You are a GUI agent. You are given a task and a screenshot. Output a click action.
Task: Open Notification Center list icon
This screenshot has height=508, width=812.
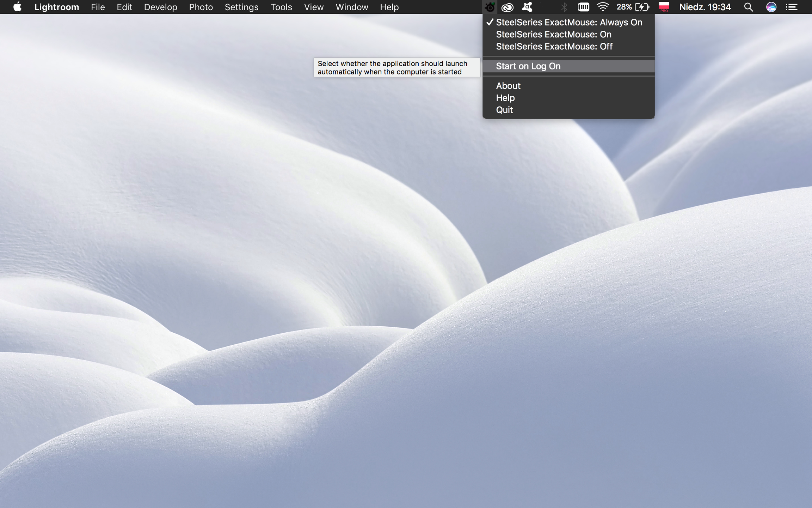(792, 7)
